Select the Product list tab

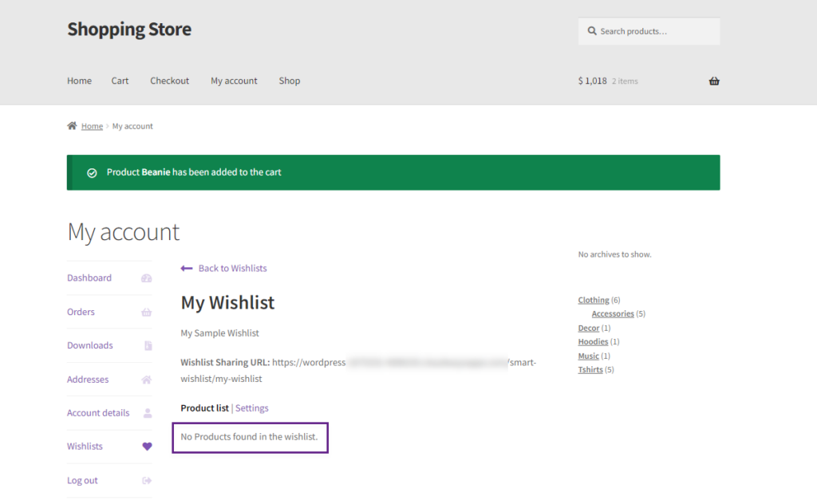click(x=204, y=408)
